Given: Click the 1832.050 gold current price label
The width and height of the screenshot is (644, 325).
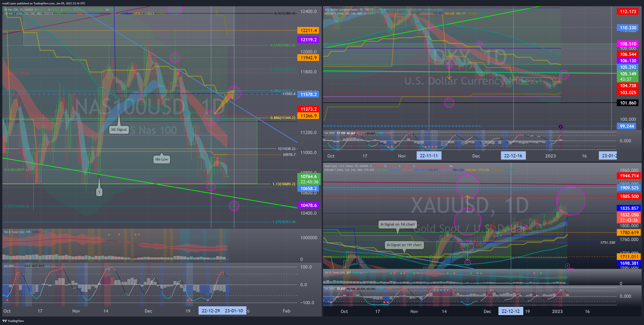Looking at the screenshot, I should tap(629, 217).
